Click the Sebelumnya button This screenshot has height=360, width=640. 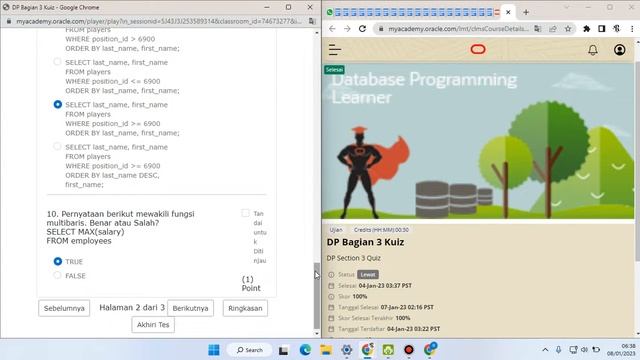[64, 308]
